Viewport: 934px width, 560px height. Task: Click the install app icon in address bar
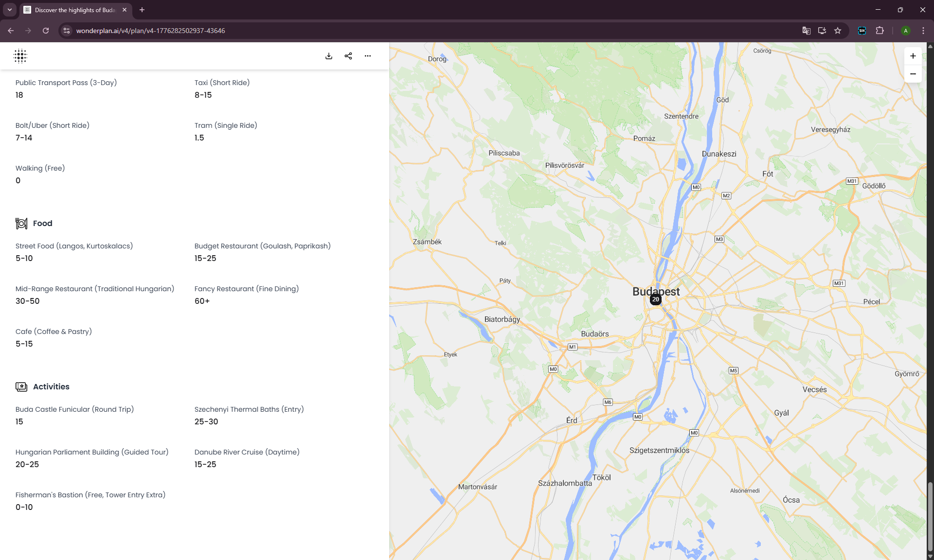click(822, 31)
